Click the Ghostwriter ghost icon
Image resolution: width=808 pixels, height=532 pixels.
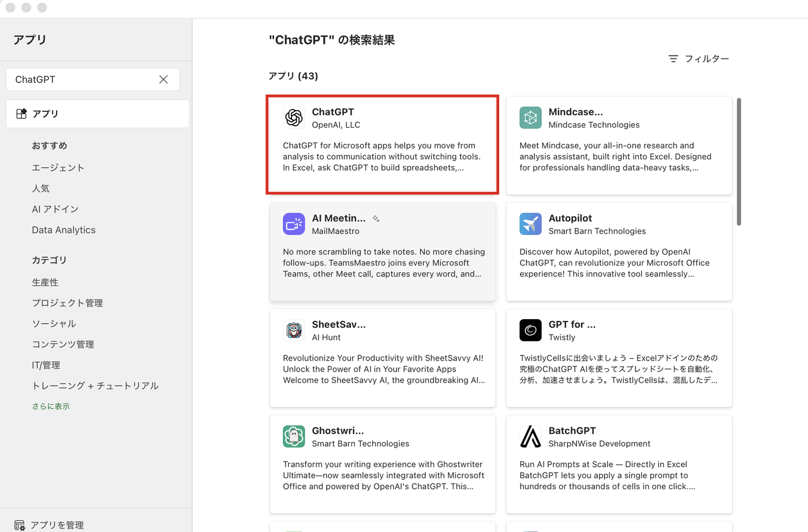coord(294,436)
